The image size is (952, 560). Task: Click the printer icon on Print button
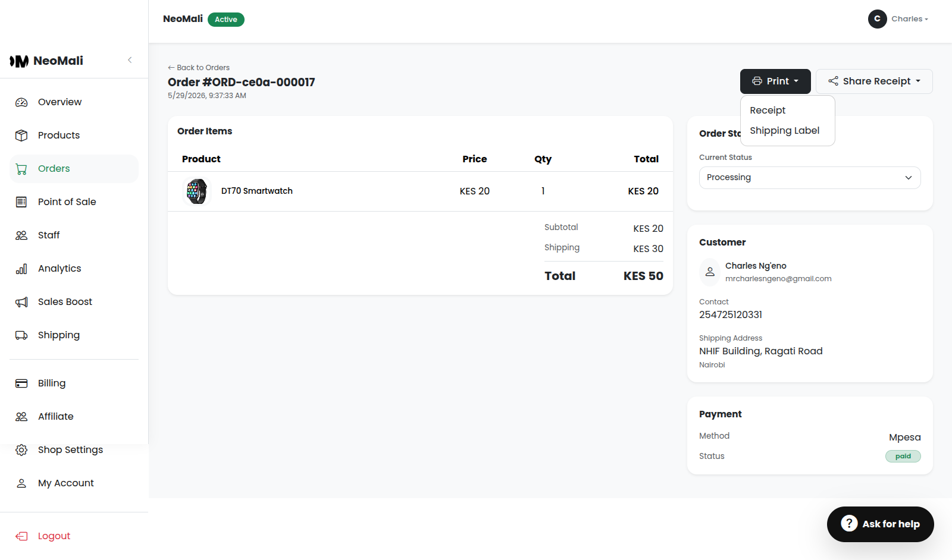point(757,81)
